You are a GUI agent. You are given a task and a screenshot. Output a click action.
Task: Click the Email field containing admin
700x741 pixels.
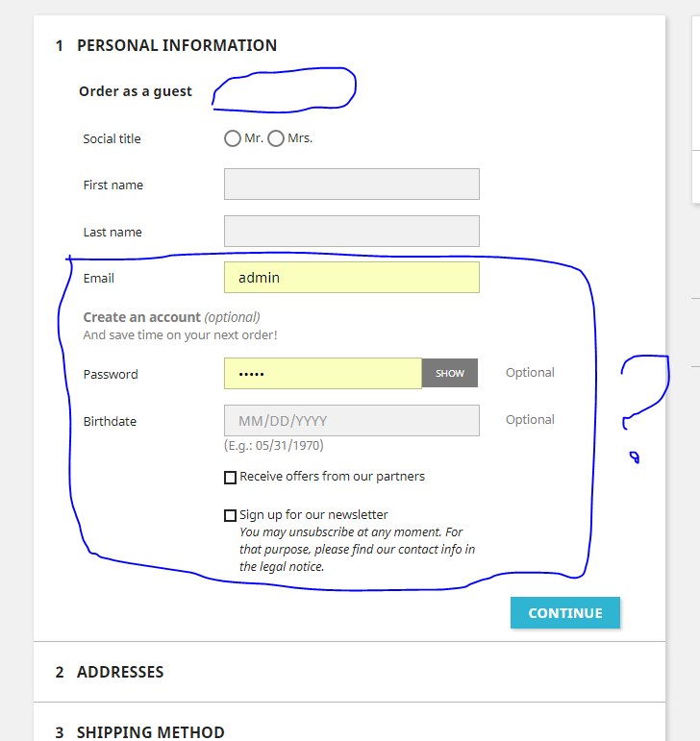pos(351,278)
